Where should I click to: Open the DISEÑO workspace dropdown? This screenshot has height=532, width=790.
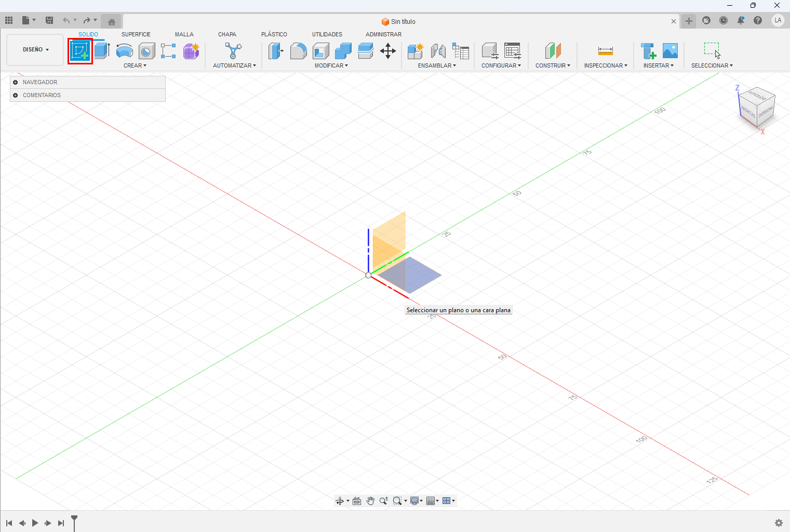click(35, 50)
